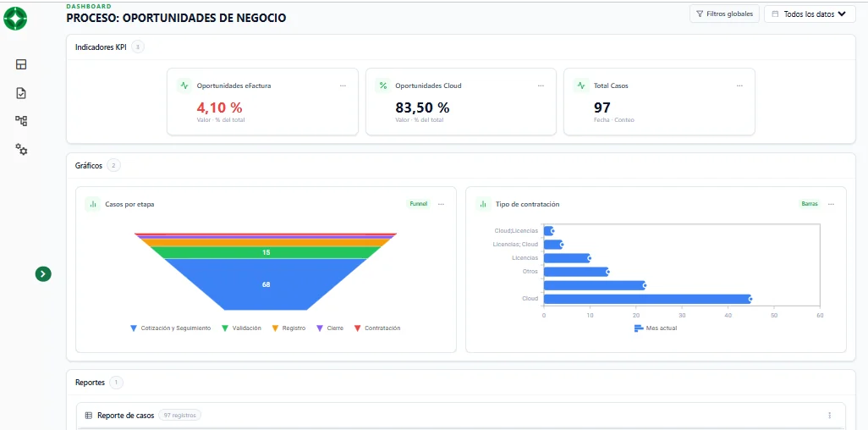Open the dashboard layout sidebar icon
This screenshot has width=868, height=430.
tap(21, 64)
